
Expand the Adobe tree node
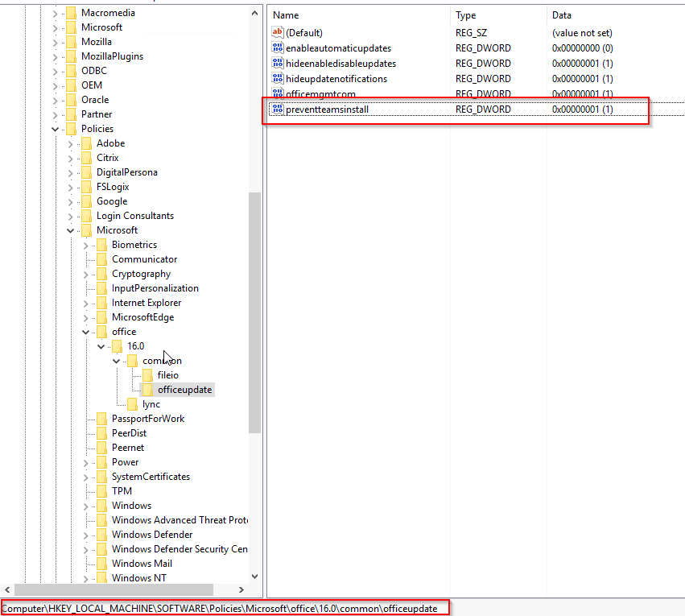tap(70, 143)
